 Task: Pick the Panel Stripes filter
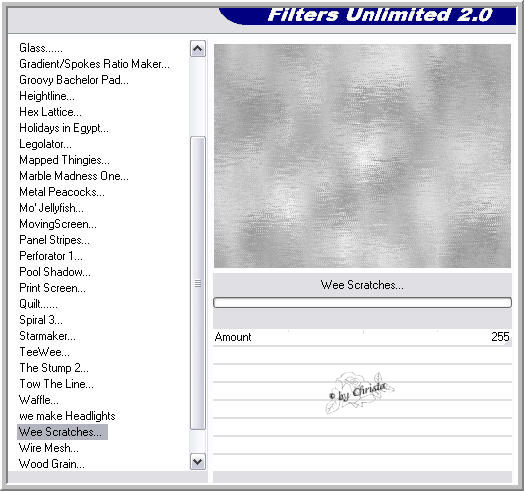point(54,240)
